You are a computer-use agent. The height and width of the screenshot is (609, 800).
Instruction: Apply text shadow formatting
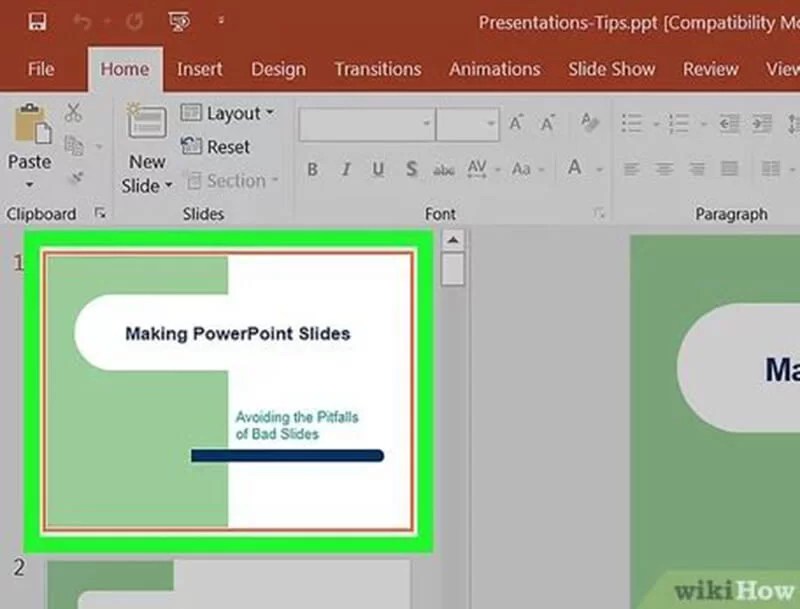tap(411, 170)
